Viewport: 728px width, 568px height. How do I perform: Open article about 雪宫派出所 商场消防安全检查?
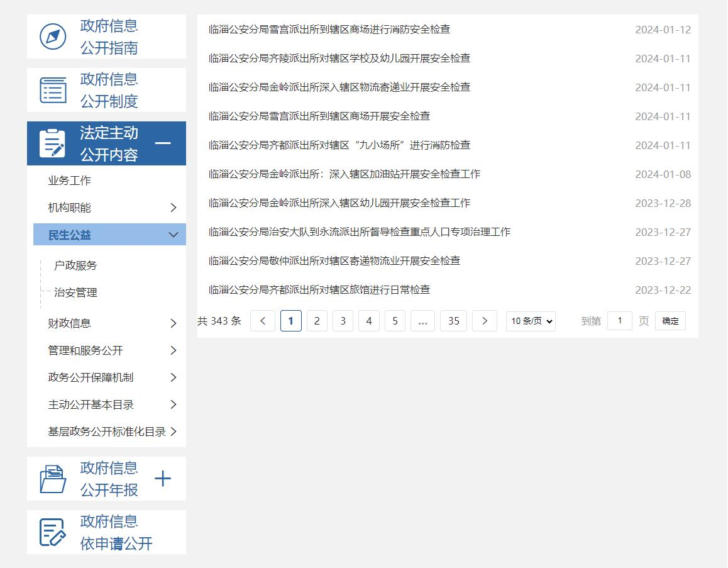coord(329,30)
